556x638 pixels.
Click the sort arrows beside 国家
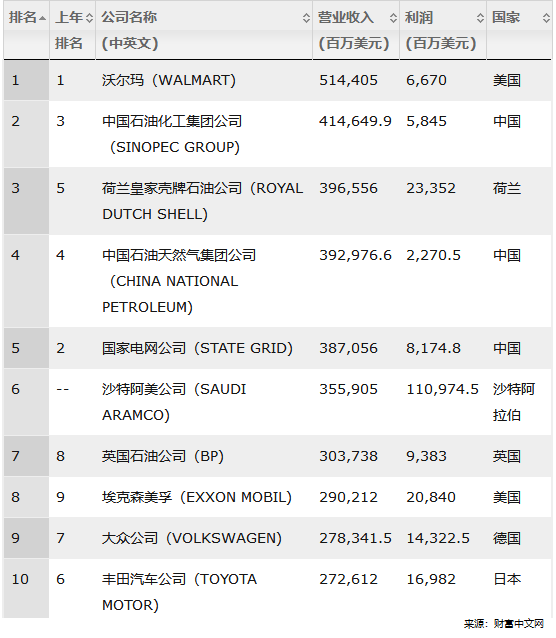[x=546, y=18]
